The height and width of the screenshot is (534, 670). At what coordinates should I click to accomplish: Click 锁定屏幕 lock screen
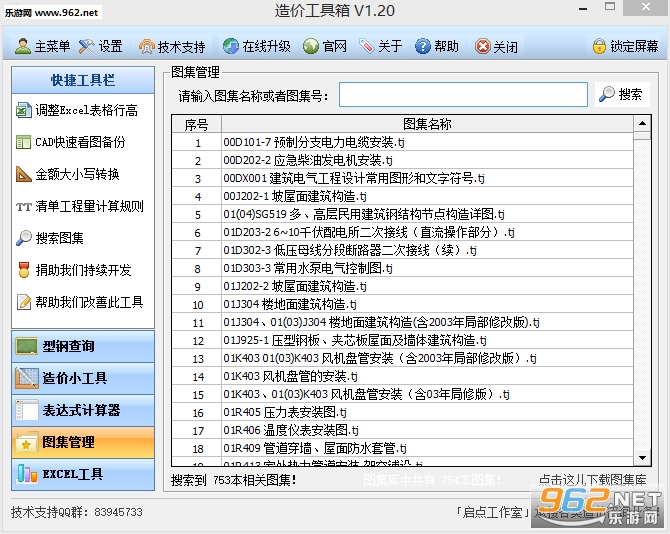coord(625,46)
